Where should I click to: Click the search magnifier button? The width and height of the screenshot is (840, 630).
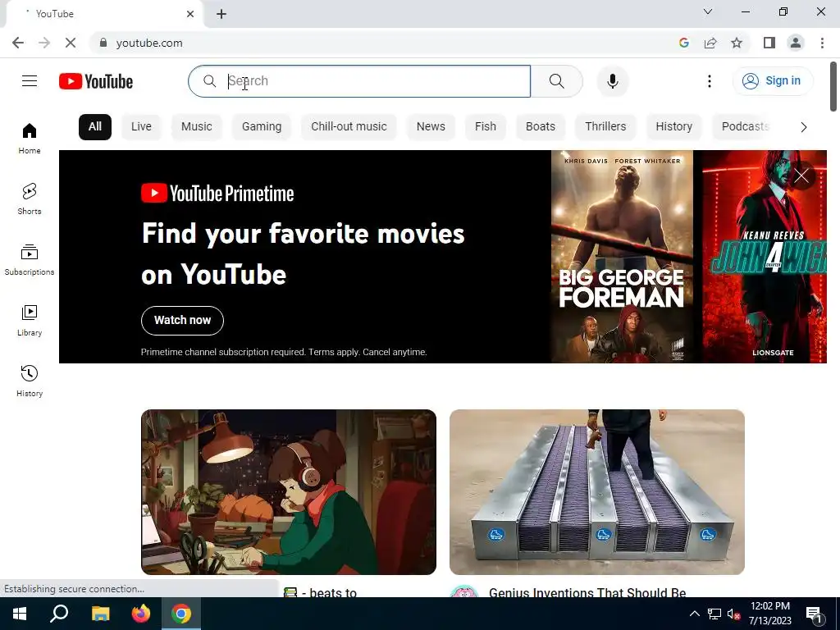(557, 81)
